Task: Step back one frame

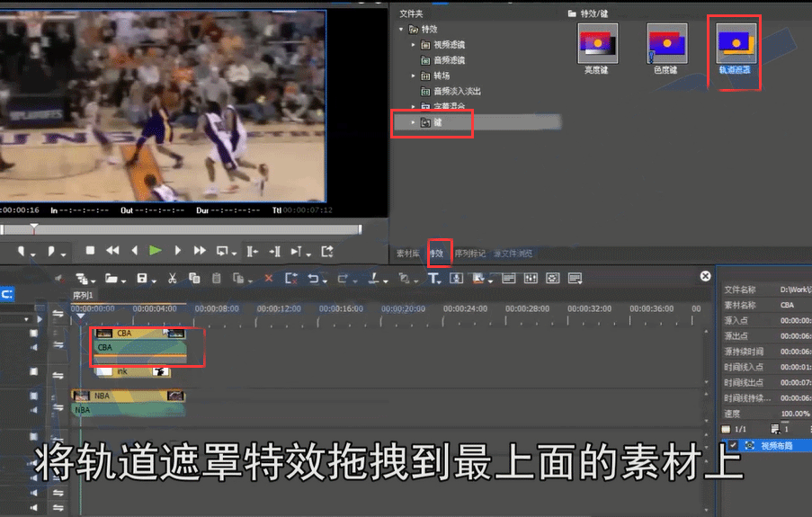Action: pos(135,251)
